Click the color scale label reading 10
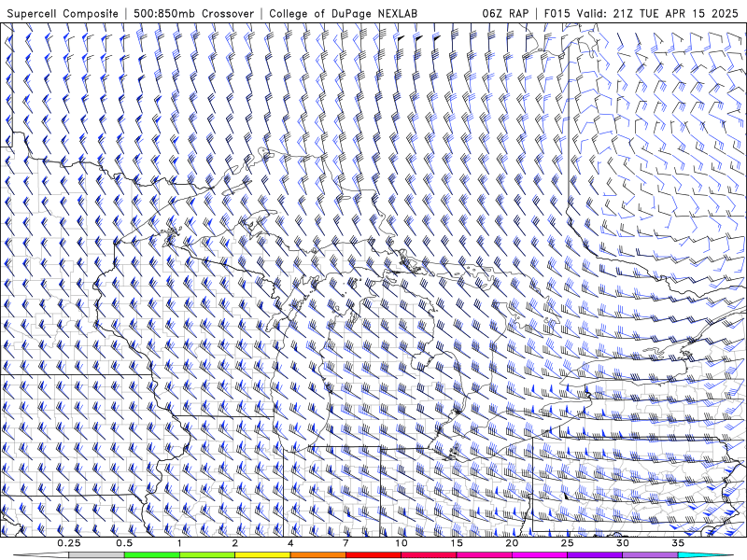The image size is (747, 560). point(402,543)
